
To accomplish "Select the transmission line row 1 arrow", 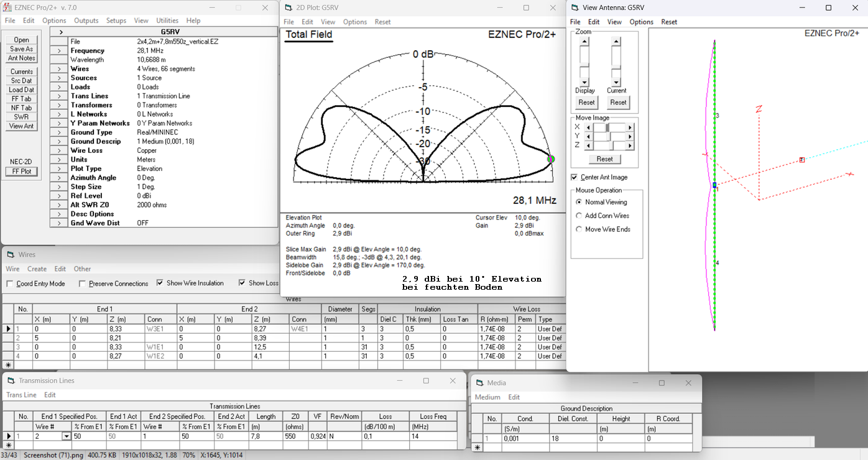I will click(x=8, y=436).
